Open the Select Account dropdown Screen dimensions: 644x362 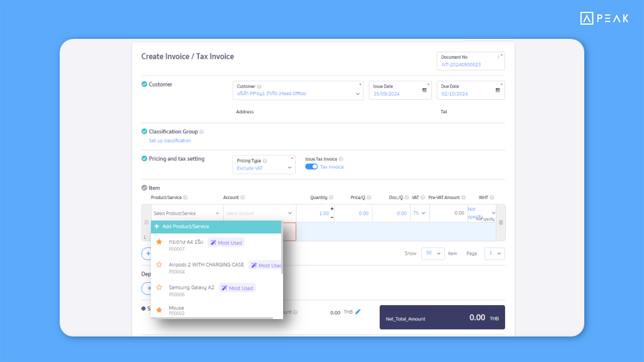tap(259, 213)
